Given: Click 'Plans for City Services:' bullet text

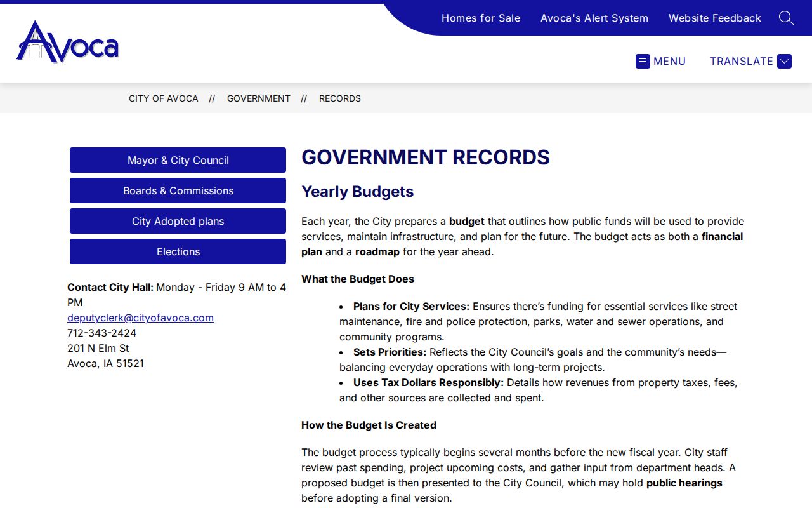Looking at the screenshot, I should pyautogui.click(x=411, y=306).
